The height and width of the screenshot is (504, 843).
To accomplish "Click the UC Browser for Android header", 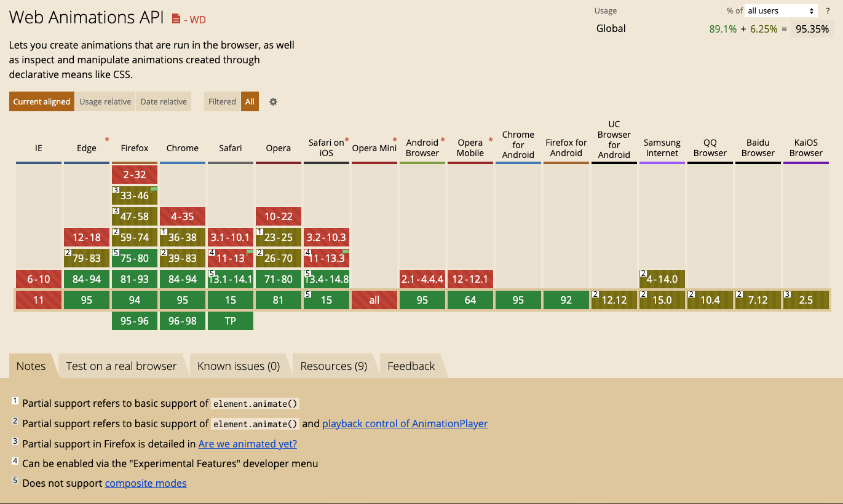I will pyautogui.click(x=614, y=140).
